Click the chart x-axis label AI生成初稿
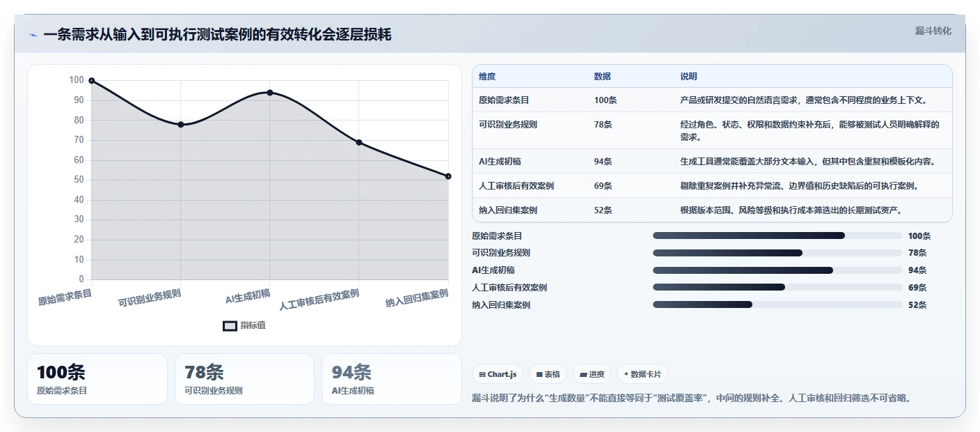Viewport: 980px width, 432px height. click(x=248, y=297)
